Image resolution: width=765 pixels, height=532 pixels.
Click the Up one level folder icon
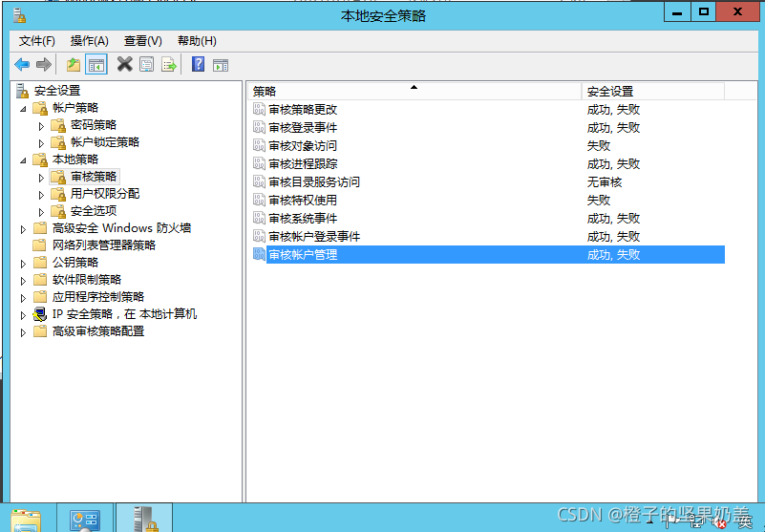(74, 64)
